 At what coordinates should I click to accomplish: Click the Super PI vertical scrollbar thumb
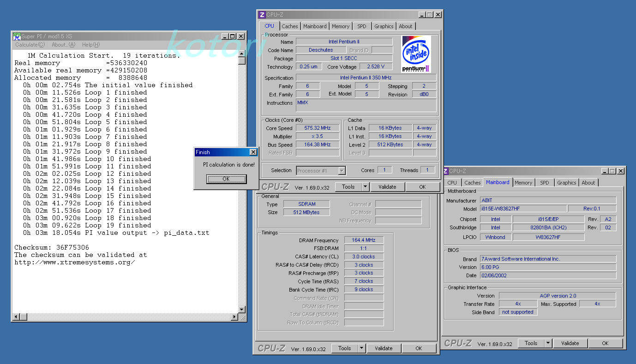(x=242, y=61)
